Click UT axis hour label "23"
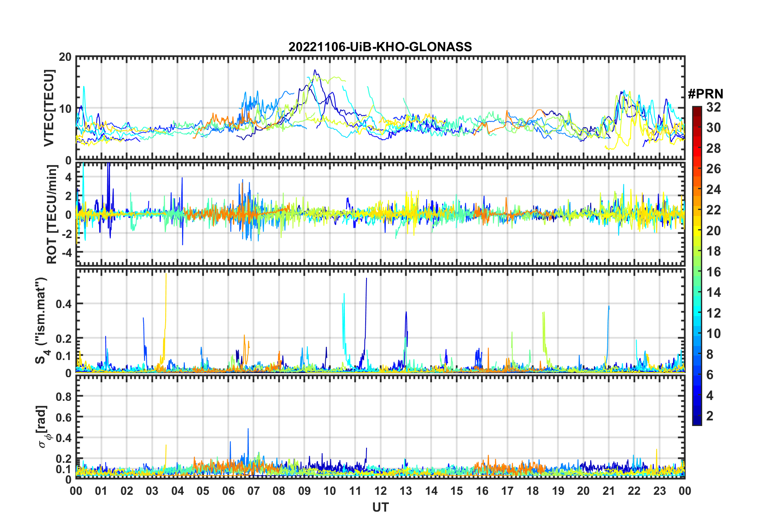Image resolution: width=761 pixels, height=532 pixels. (x=660, y=491)
